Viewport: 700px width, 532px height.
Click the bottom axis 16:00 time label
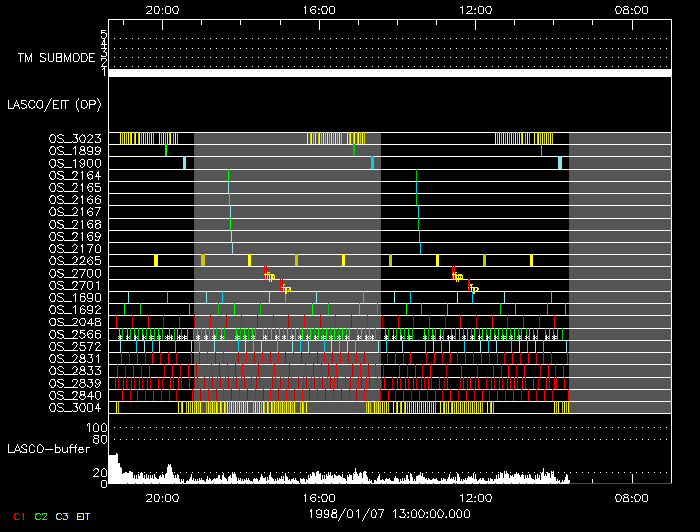(319, 498)
